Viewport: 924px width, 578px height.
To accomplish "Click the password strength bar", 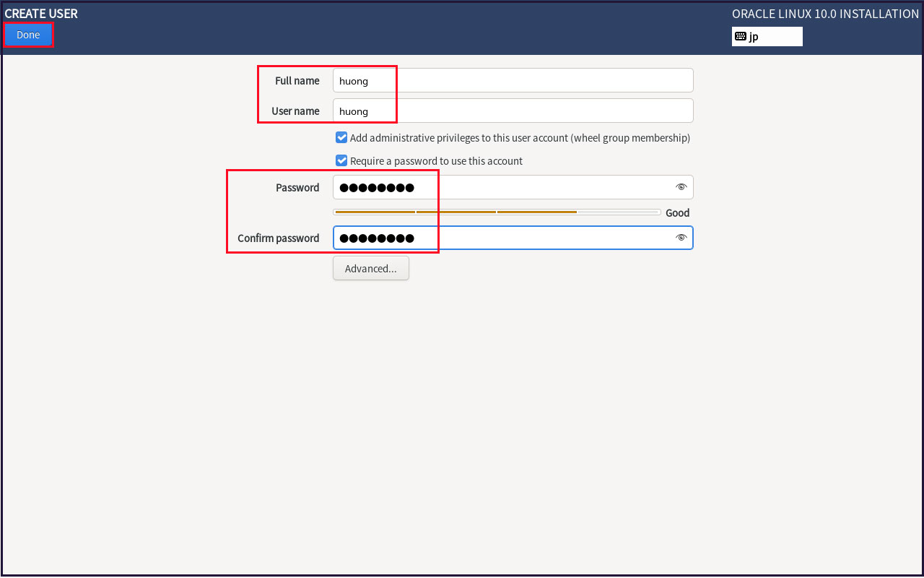I will pyautogui.click(x=497, y=212).
